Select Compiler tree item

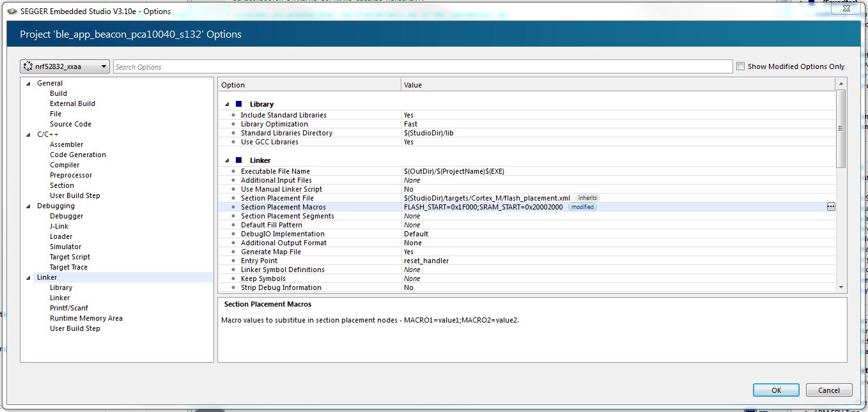coord(65,165)
